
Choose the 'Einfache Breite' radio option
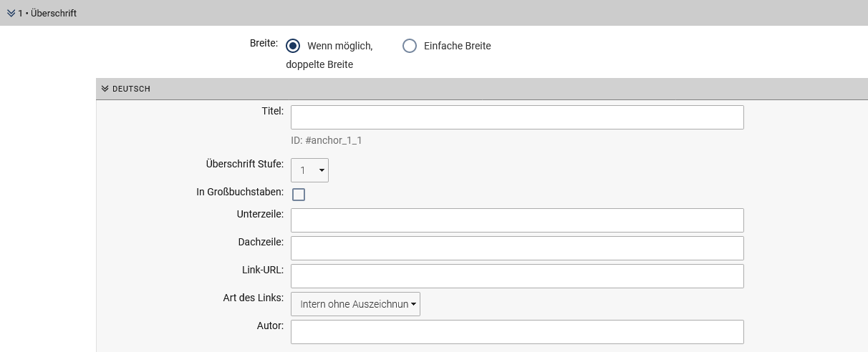click(410, 46)
